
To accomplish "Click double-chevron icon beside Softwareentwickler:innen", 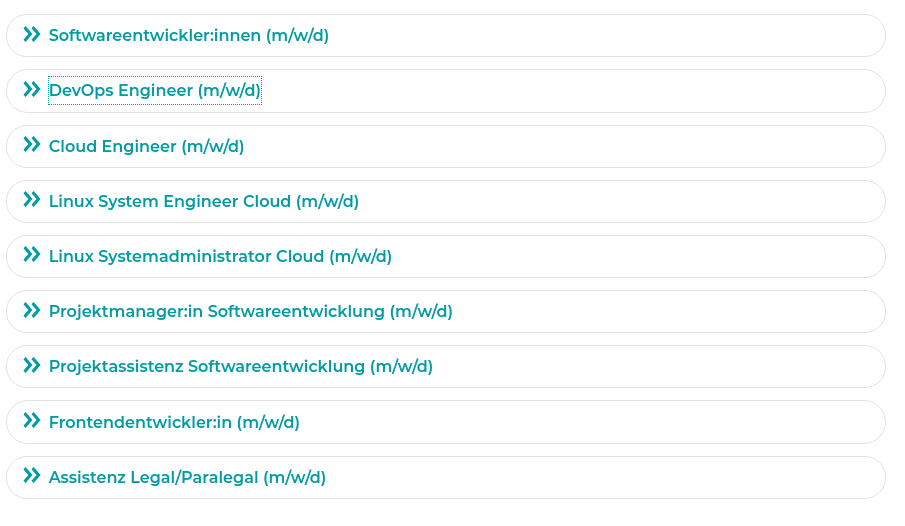I will coord(32,35).
